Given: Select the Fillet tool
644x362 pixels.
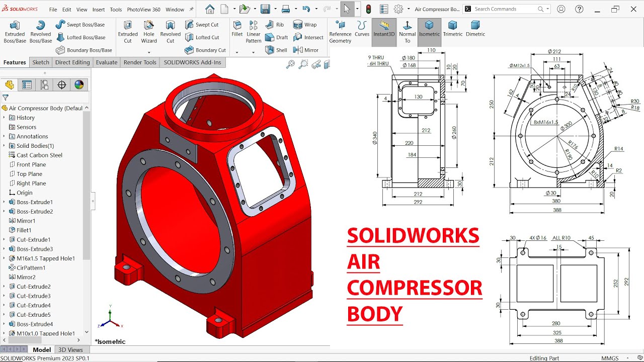Looking at the screenshot, I should coord(237,29).
